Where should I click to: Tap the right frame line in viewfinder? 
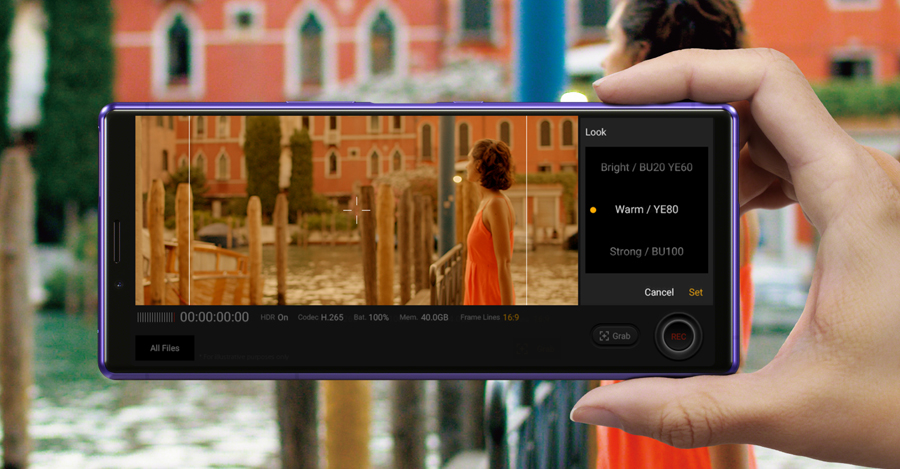526,210
